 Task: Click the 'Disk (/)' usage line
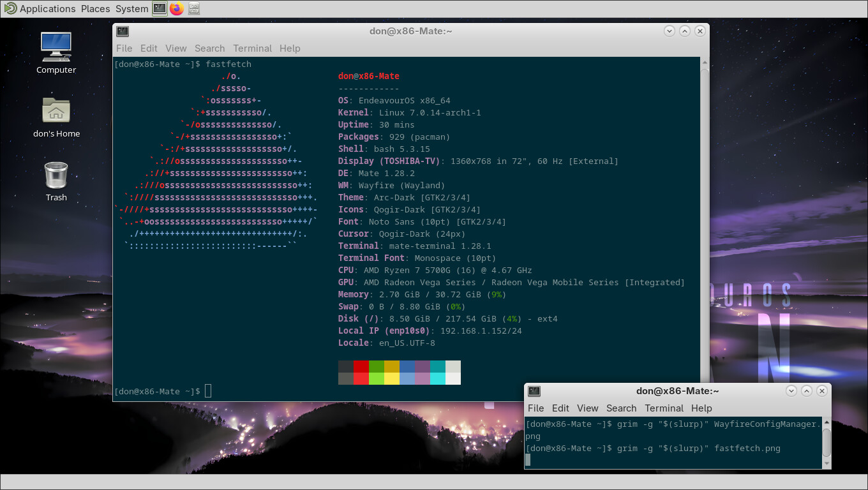(x=448, y=319)
